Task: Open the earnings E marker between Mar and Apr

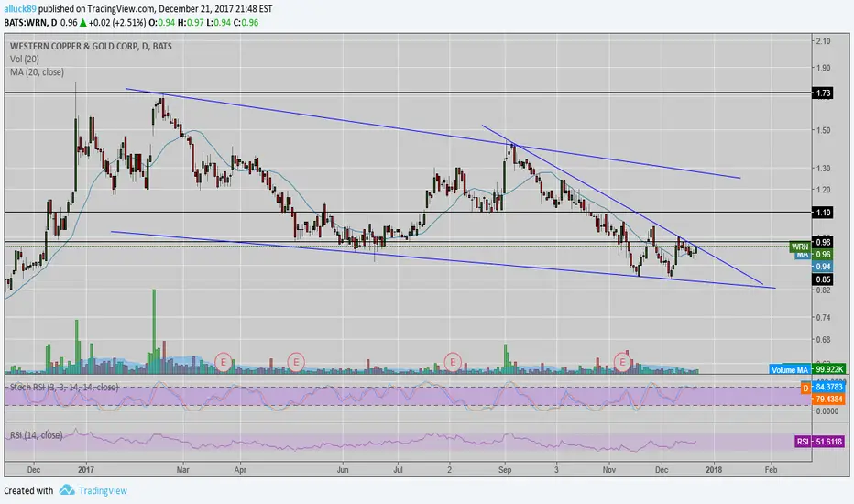Action: (224, 361)
